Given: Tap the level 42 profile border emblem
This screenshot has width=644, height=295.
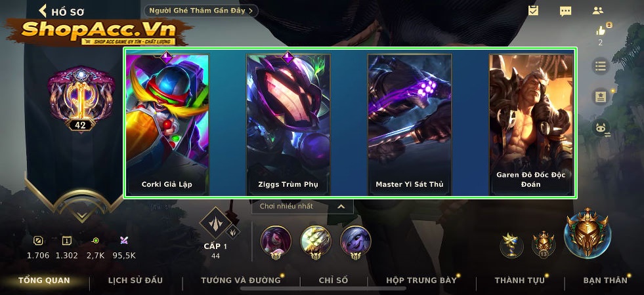Looking at the screenshot, I should click(81, 100).
